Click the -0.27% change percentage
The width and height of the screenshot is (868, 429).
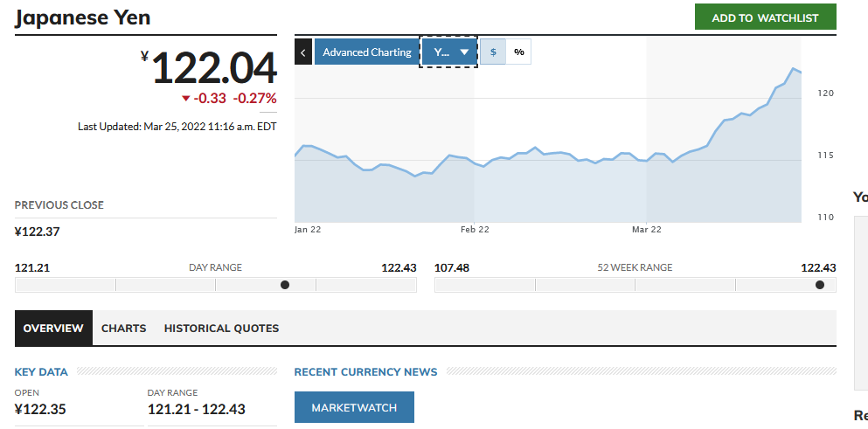coord(254,99)
